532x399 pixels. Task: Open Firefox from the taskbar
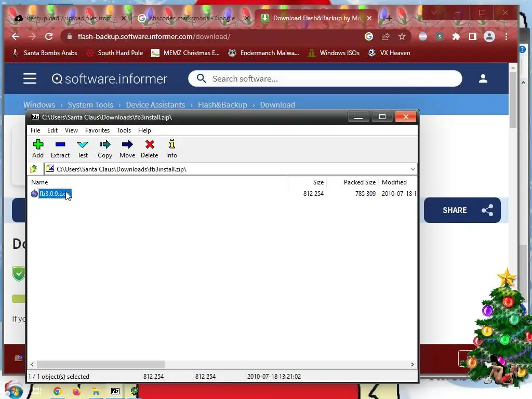(x=77, y=392)
